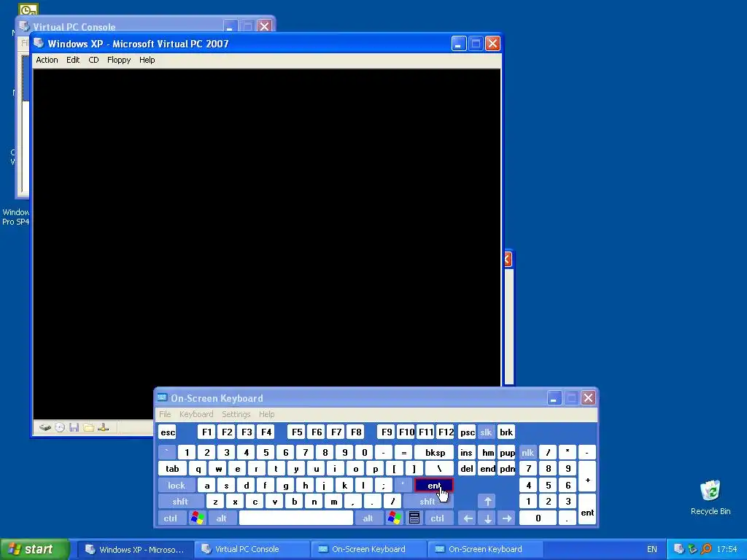Toggle the left shft key next to z
The width and height of the screenshot is (747, 560).
[181, 502]
